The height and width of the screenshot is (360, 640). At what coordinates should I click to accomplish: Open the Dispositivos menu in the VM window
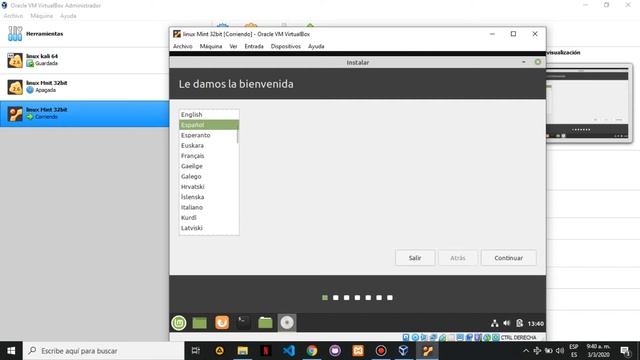[x=286, y=46]
